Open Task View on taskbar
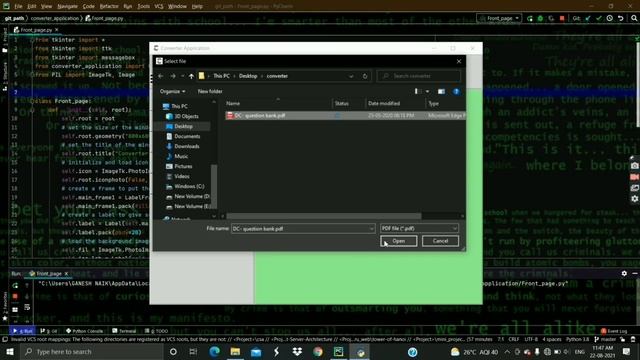Image resolution: width=640 pixels, height=360 pixels. (193, 351)
